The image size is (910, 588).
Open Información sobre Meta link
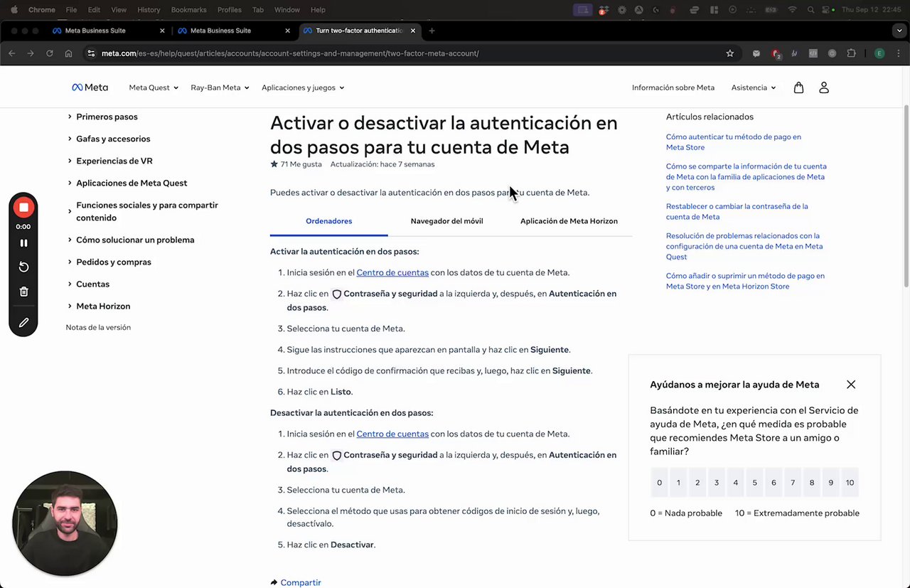673,87
